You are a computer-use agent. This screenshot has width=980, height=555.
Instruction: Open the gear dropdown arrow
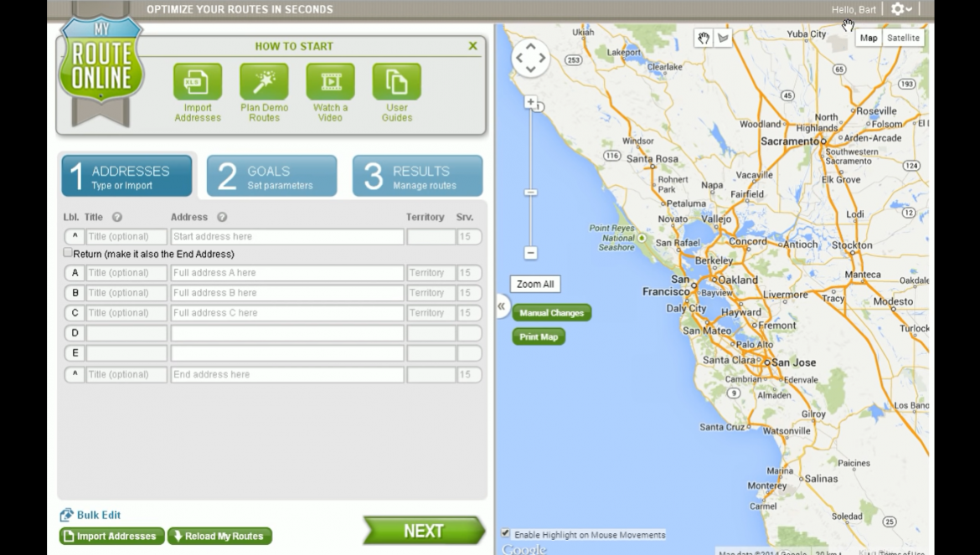910,9
